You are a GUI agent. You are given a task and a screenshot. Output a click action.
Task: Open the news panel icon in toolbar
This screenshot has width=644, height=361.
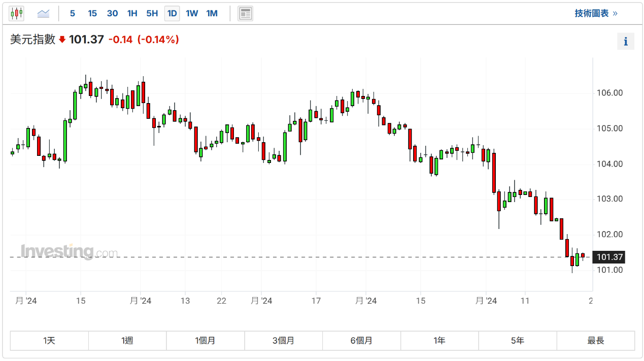click(x=246, y=14)
